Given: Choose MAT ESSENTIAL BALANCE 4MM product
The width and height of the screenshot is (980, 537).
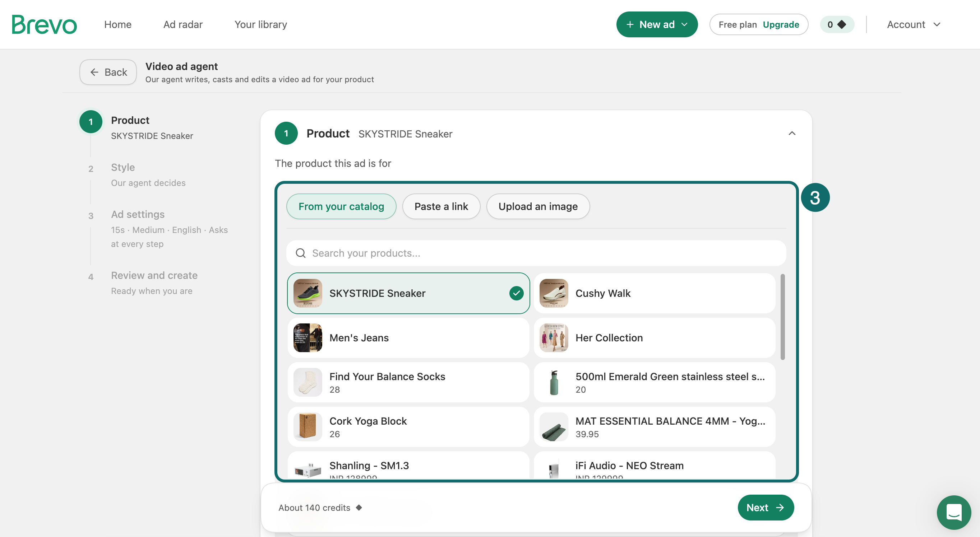Looking at the screenshot, I should coord(654,426).
